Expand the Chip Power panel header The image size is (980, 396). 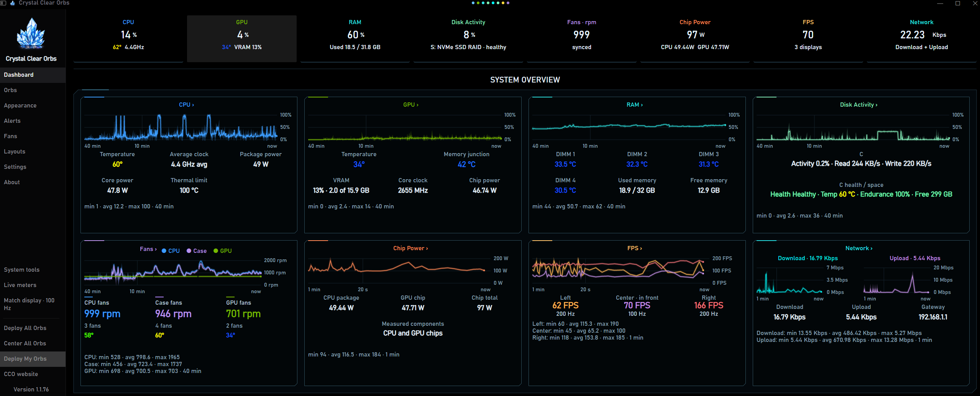411,248
